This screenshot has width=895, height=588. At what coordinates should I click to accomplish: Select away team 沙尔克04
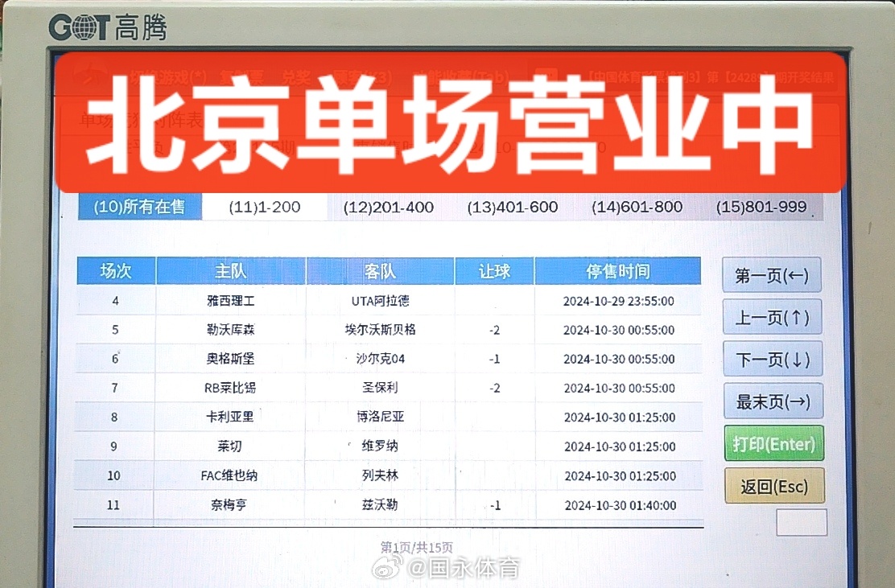point(380,359)
